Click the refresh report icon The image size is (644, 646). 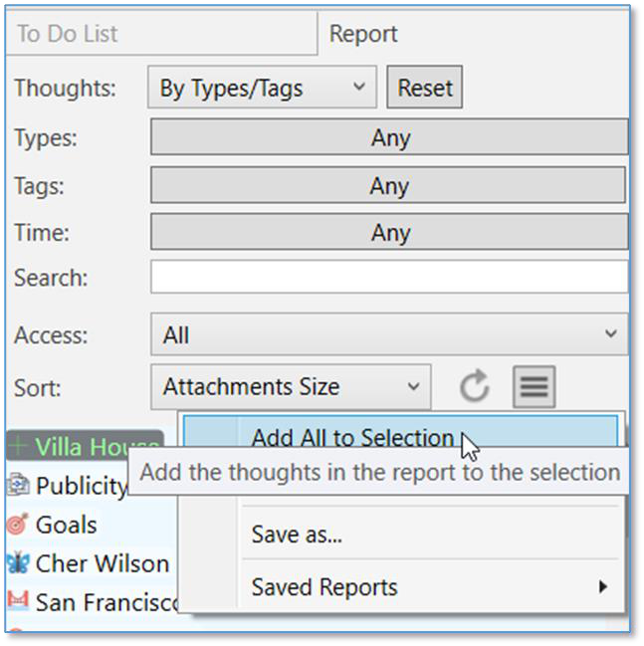pyautogui.click(x=475, y=387)
